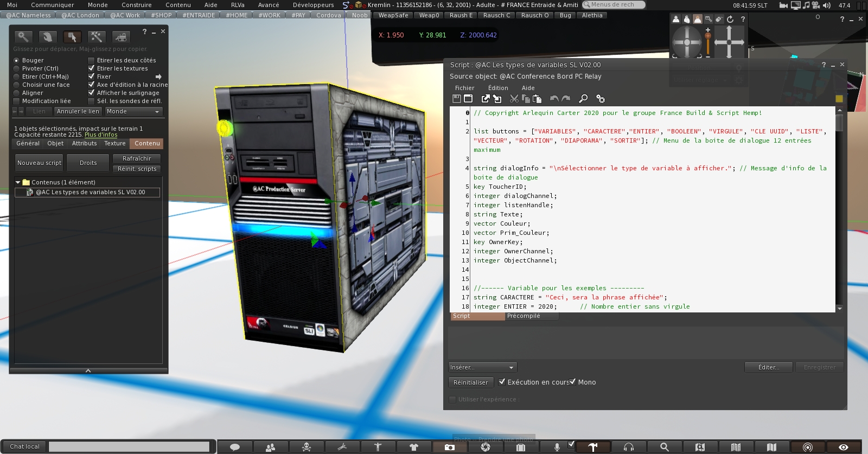
Task: Collapse the 'Contenus (1 élément)' folder
Action: 18,182
